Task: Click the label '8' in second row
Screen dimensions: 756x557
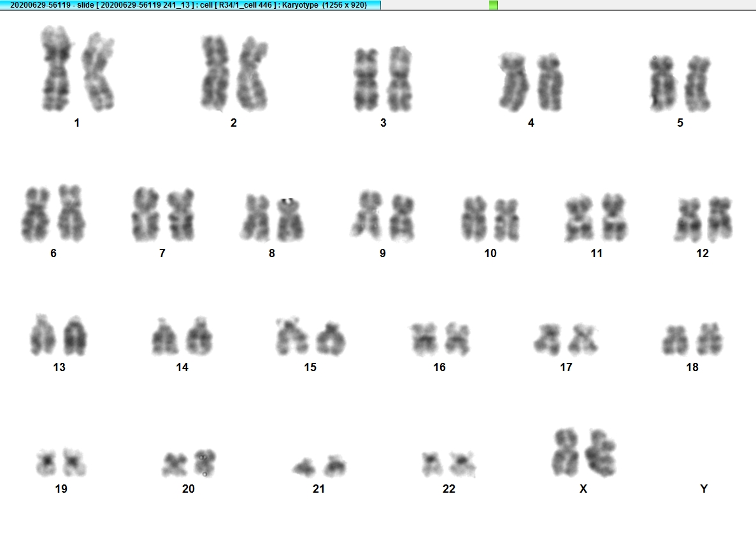Action: coord(272,253)
